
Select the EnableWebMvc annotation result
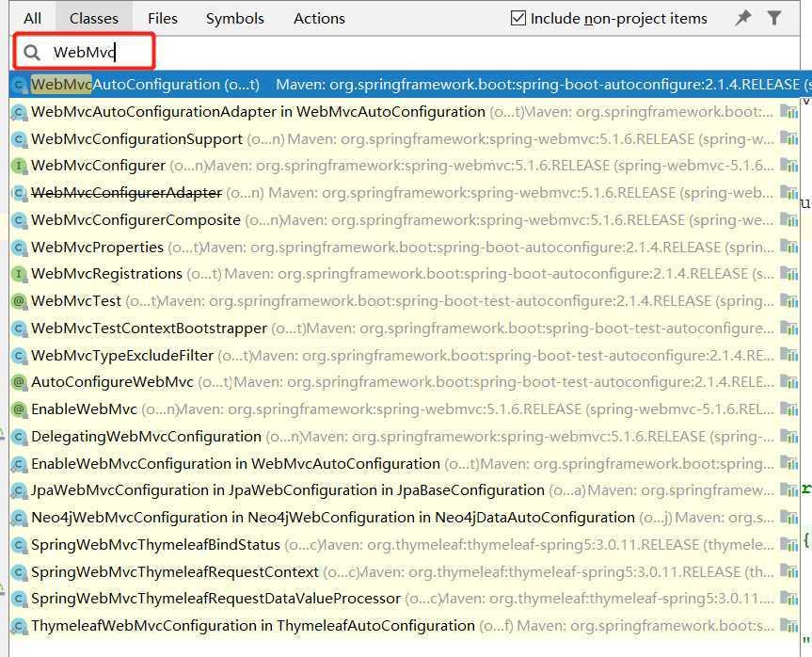(405, 409)
